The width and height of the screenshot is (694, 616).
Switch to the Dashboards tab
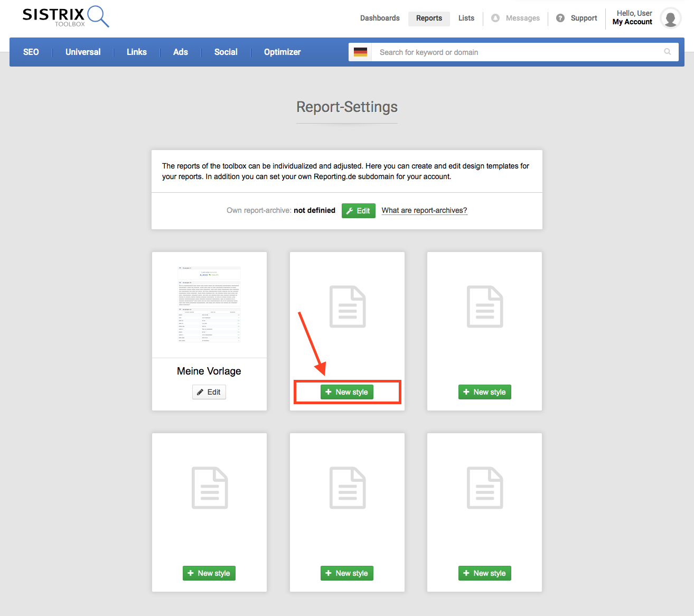click(x=380, y=17)
